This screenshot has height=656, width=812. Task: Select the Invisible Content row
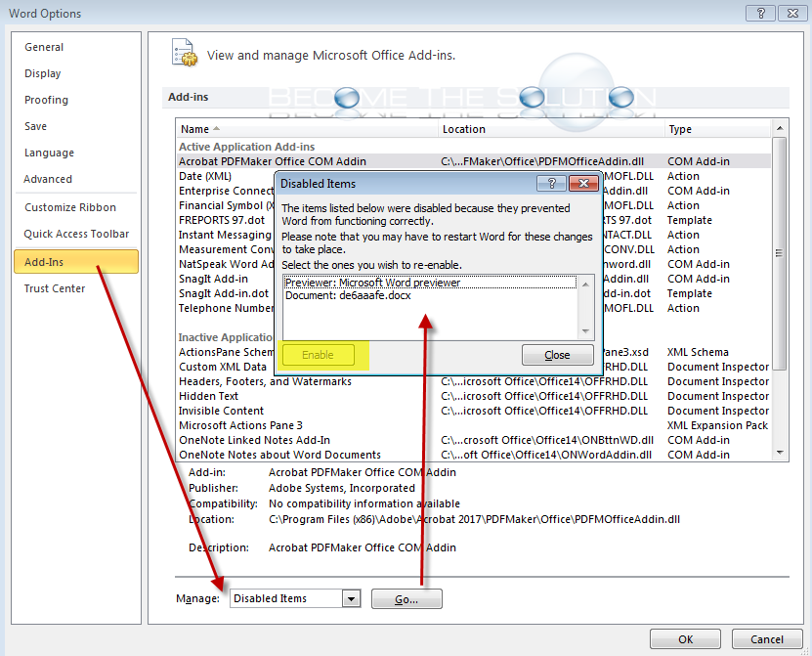(473, 411)
